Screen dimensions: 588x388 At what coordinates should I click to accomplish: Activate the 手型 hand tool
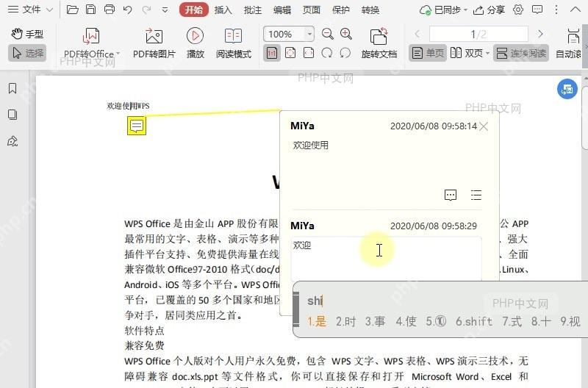point(27,34)
